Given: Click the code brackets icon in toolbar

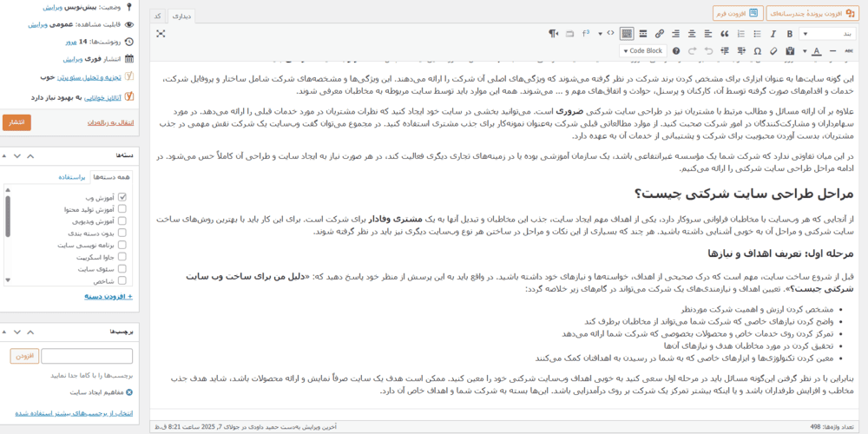Looking at the screenshot, I should tap(610, 33).
